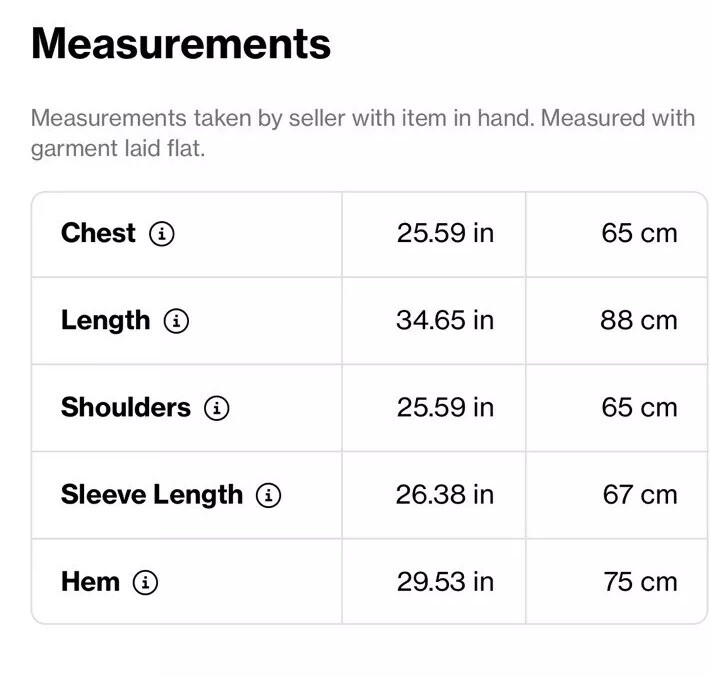
Task: Select the Shoulders 65 cm value
Action: tap(639, 407)
